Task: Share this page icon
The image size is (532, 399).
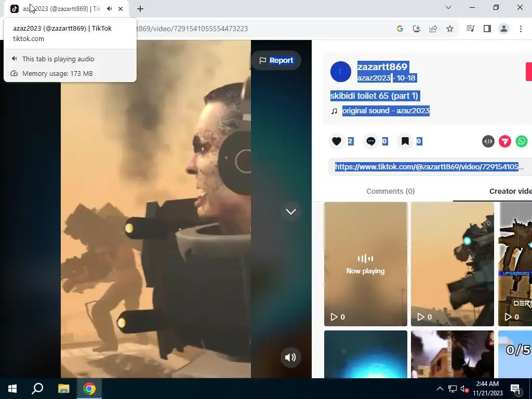Action: pyautogui.click(x=433, y=29)
